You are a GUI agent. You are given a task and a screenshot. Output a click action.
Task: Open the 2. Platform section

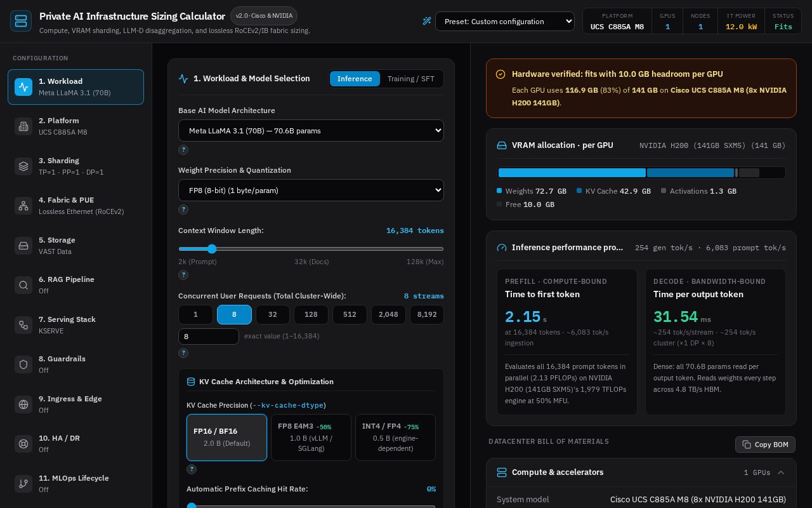75,126
